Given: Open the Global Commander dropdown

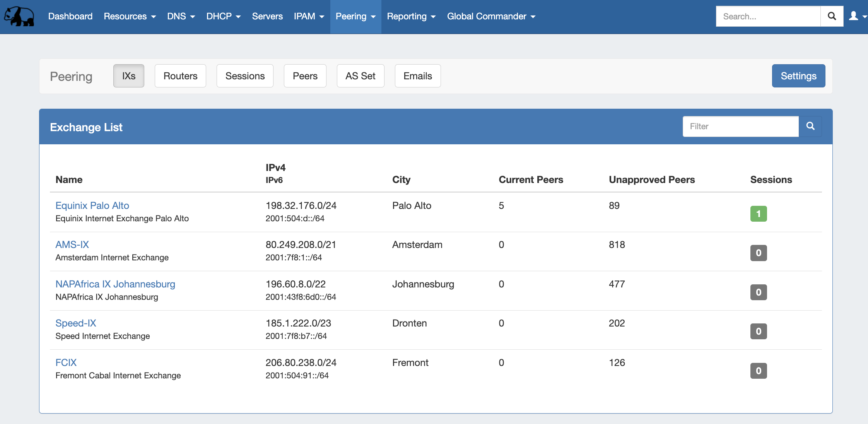Looking at the screenshot, I should point(491,16).
